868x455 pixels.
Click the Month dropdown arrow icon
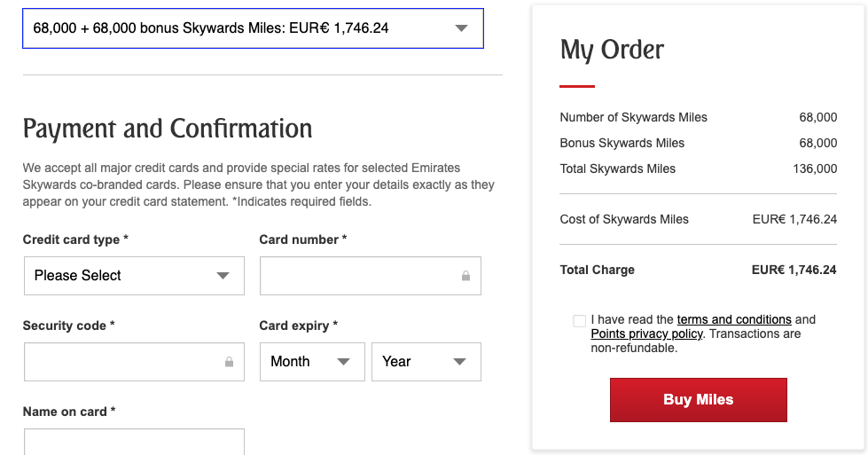(344, 362)
